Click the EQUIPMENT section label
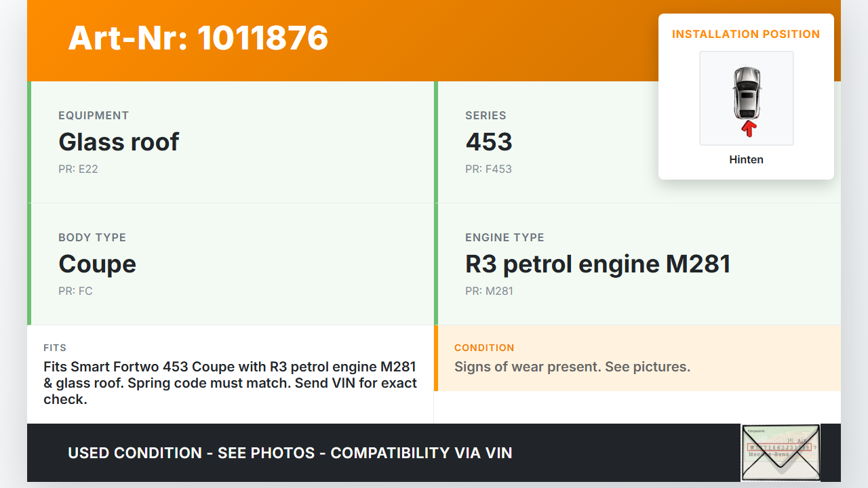 (94, 115)
